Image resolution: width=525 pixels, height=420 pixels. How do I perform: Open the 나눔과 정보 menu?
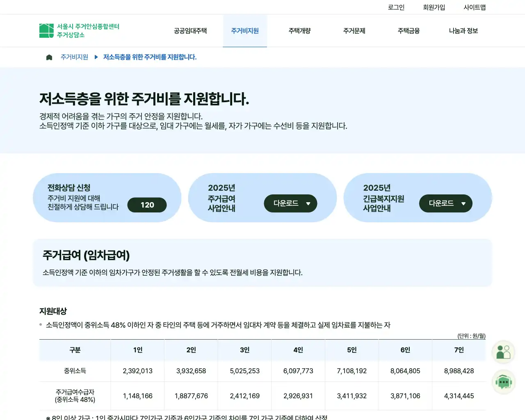tap(463, 30)
